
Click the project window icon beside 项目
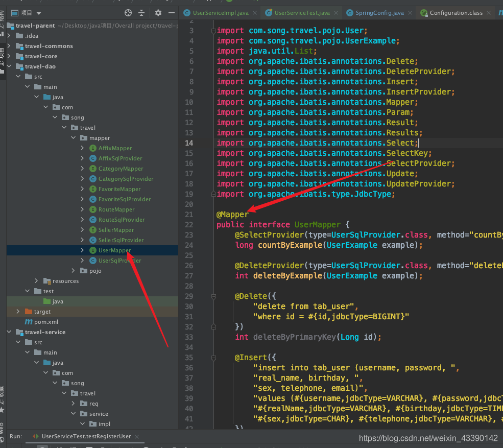15,13
